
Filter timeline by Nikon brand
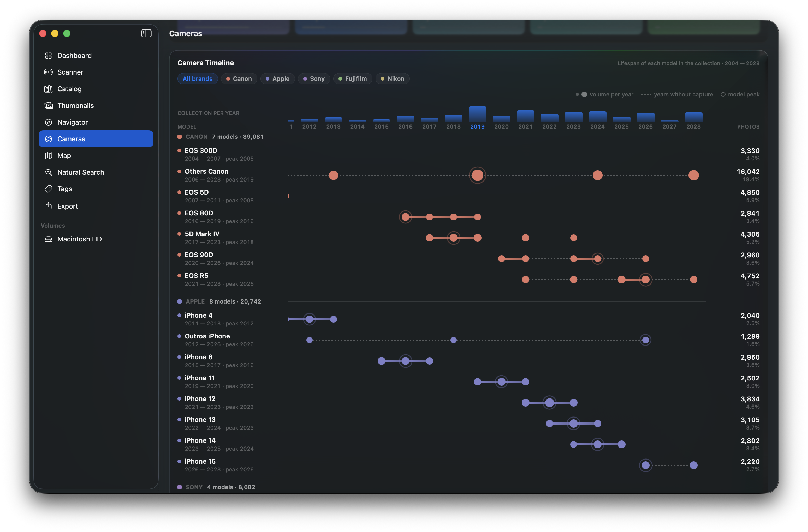(x=392, y=79)
